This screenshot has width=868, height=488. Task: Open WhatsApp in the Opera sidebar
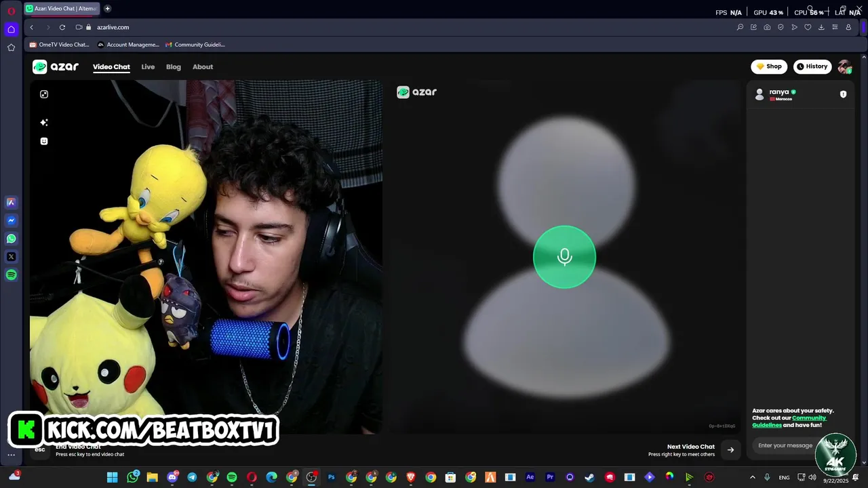tap(11, 239)
